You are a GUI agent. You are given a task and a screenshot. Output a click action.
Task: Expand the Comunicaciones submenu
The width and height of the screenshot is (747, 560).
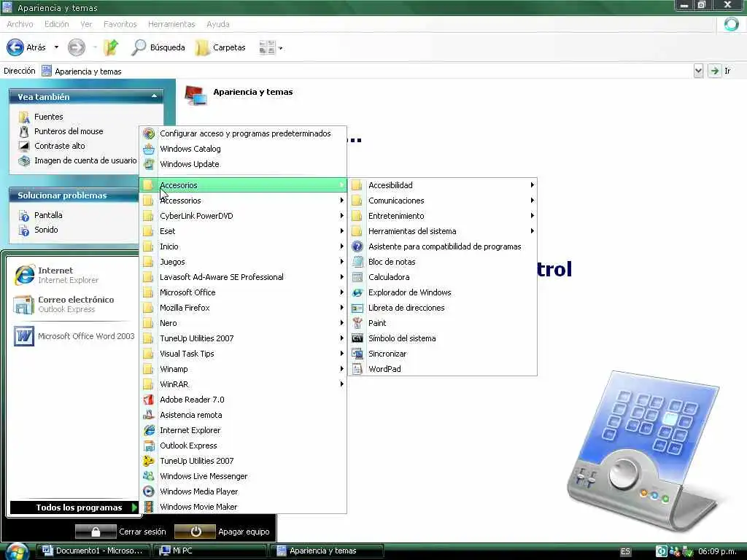coord(443,201)
